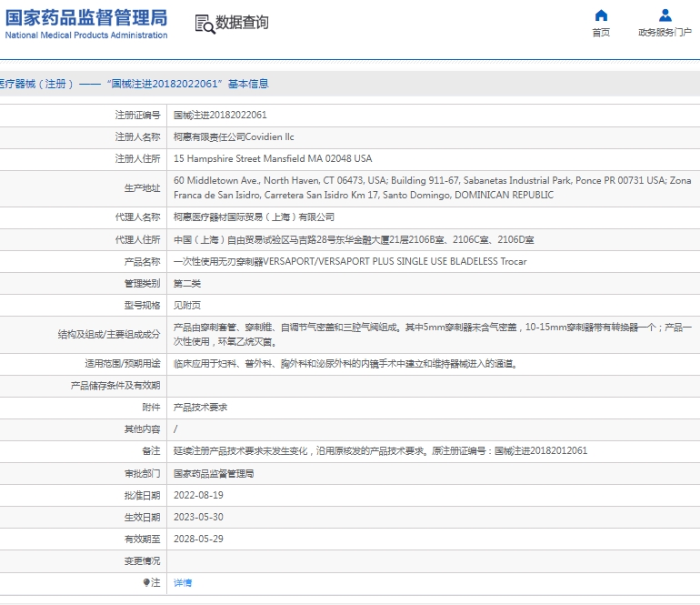Click the 代理人名称 row label
This screenshot has width=700, height=605.
[137, 217]
